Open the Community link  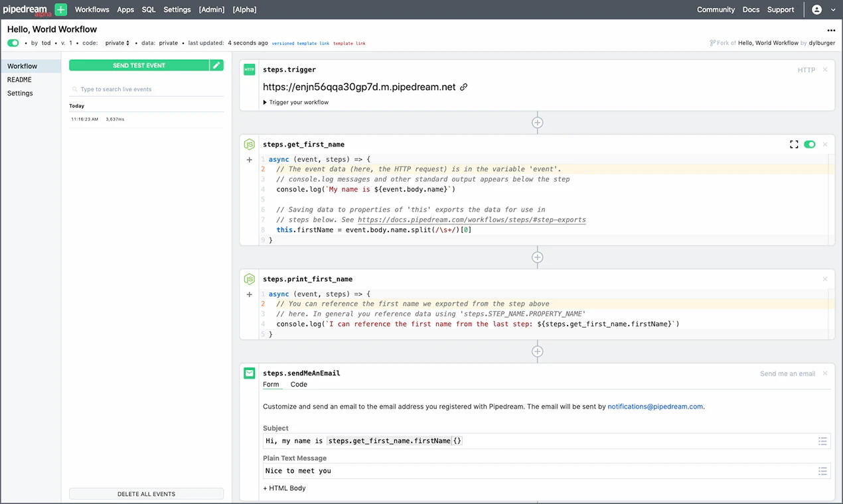click(x=716, y=9)
